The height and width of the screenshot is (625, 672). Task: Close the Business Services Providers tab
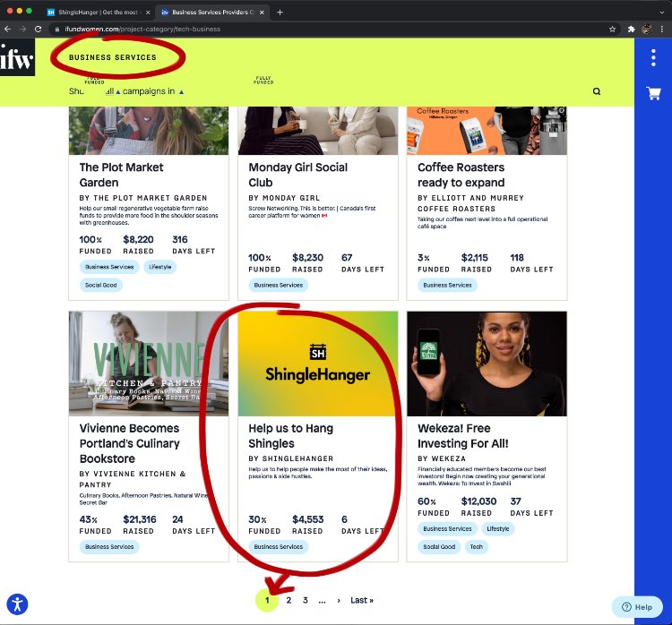[262, 13]
